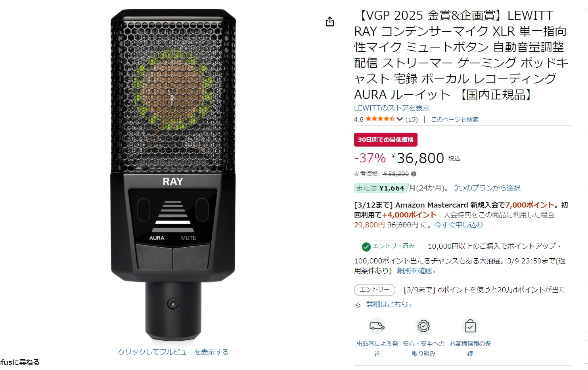Click the green checkmark エントリー済み badge
This screenshot has height=370, width=588.
(x=388, y=246)
